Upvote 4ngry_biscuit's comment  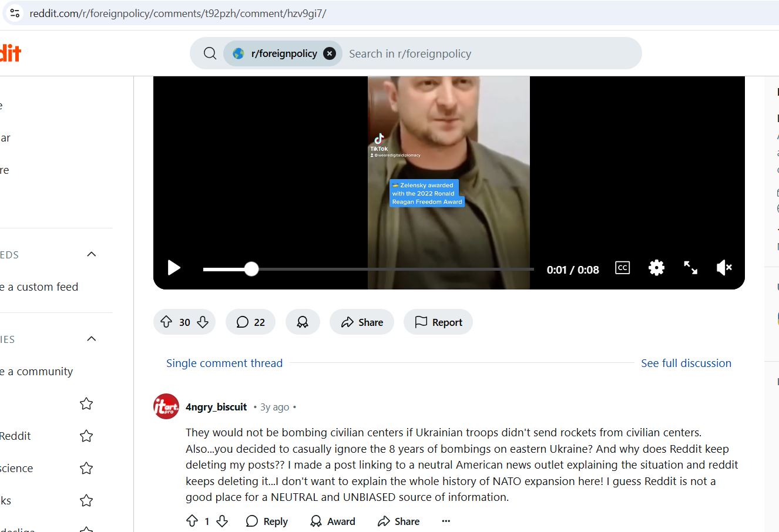[x=192, y=521]
